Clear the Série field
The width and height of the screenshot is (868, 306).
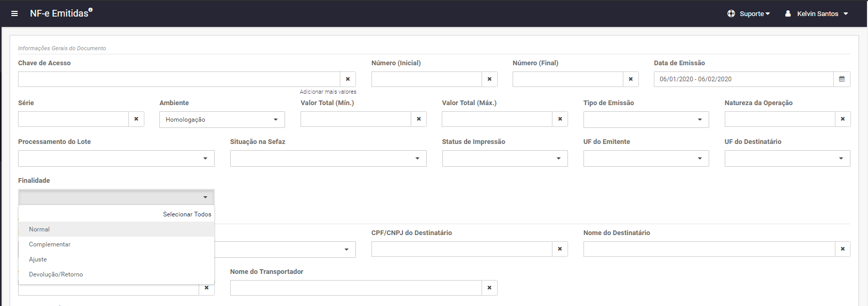[136, 119]
